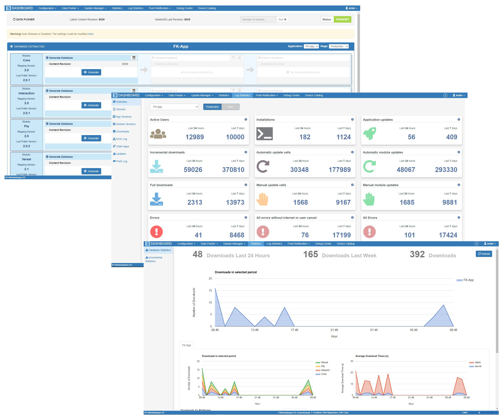Click the Active Users info icon
504x420 pixels.
(x=246, y=119)
